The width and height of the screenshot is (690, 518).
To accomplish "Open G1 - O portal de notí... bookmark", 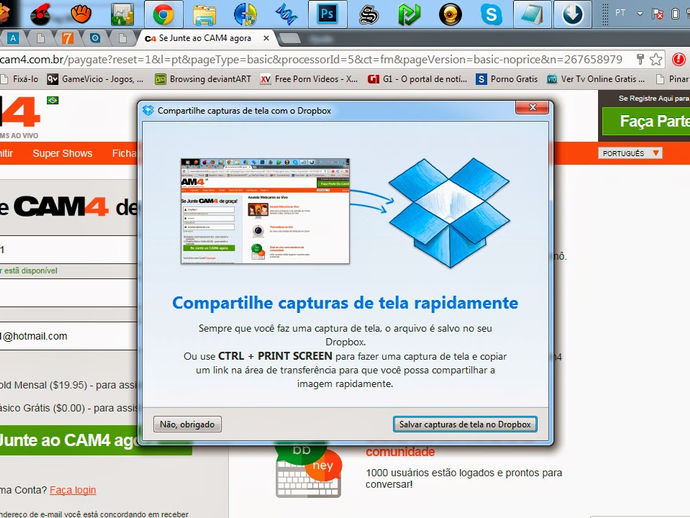I will (418, 79).
